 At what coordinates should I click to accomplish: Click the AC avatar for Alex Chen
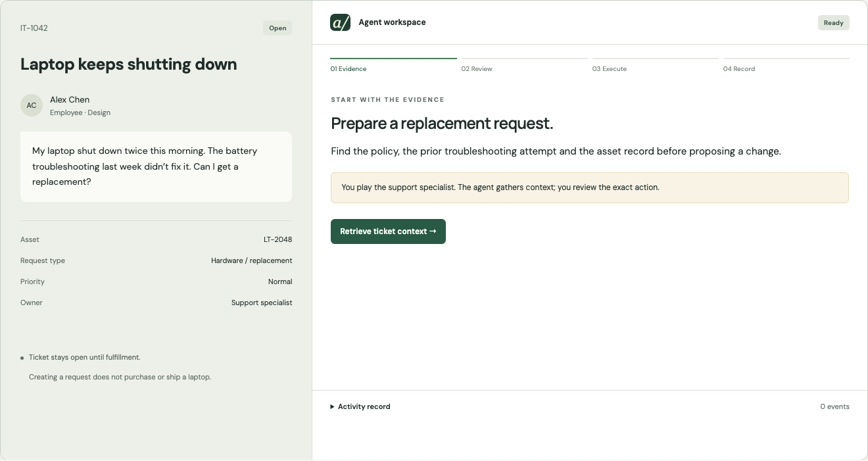tap(32, 105)
